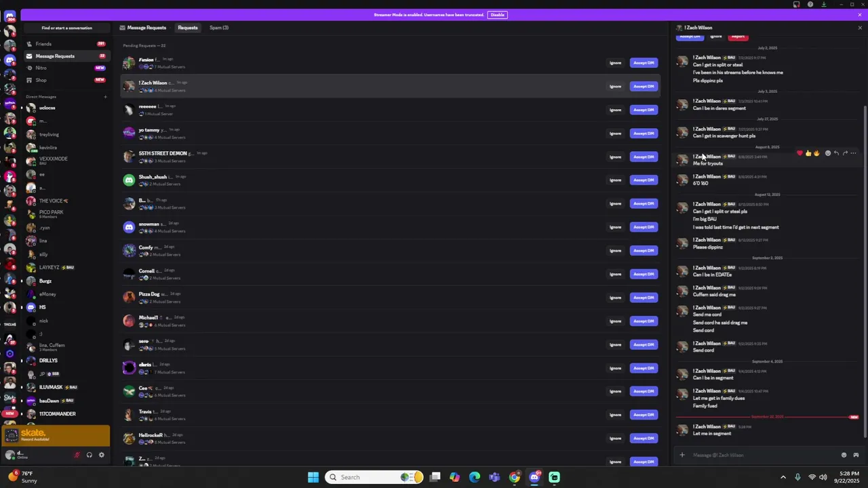This screenshot has width=868, height=488.
Task: Open the Apps launcher icon in message box
Action: click(x=856, y=455)
